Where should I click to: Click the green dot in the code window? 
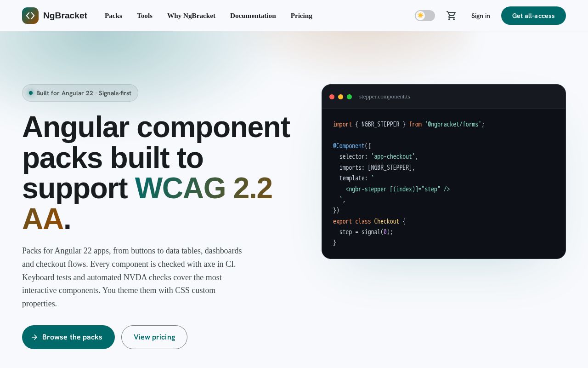pos(349,97)
